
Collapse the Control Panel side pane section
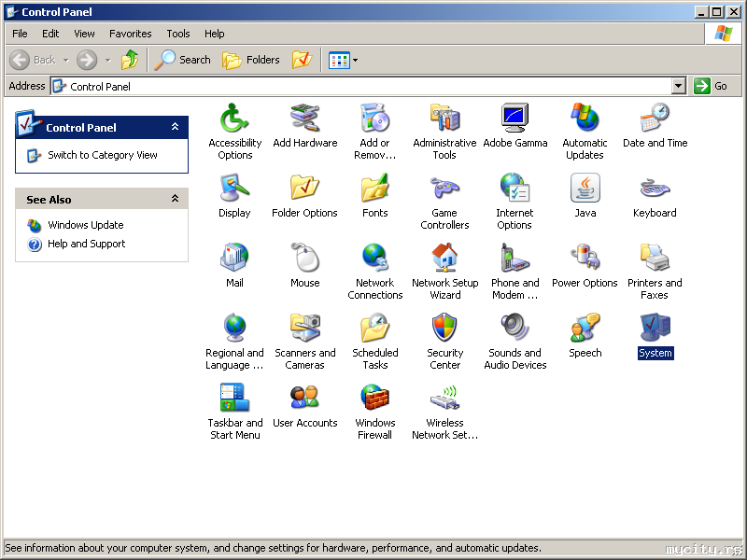(x=175, y=127)
